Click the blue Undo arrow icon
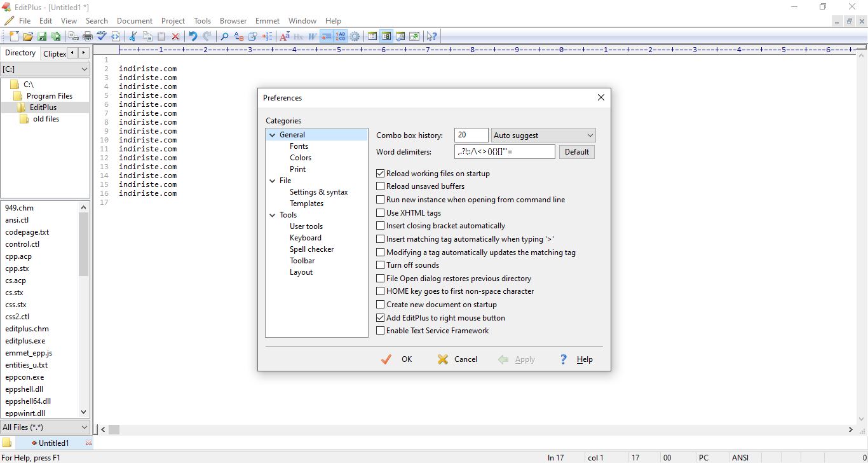Image resolution: width=868 pixels, height=463 pixels. point(193,36)
